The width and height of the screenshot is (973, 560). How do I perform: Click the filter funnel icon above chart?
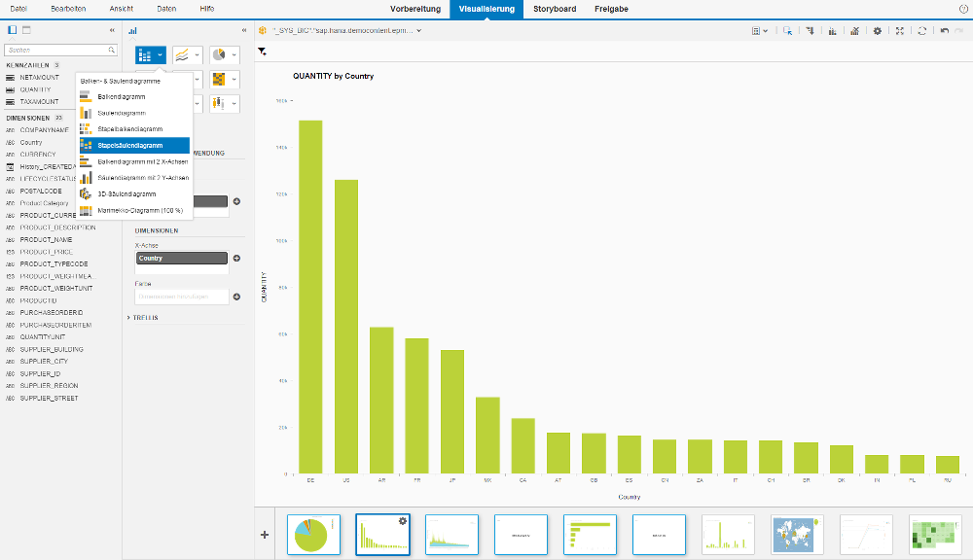click(263, 51)
